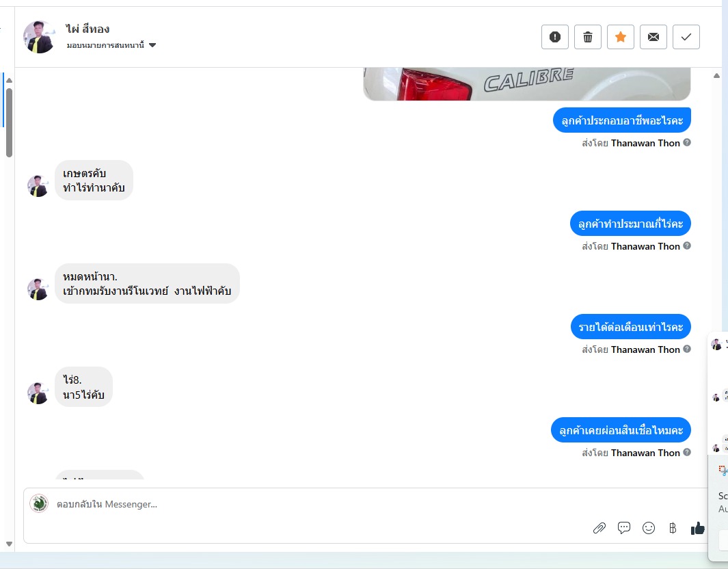Open ไผ่ สีทอง profile picture in header

[x=39, y=37]
